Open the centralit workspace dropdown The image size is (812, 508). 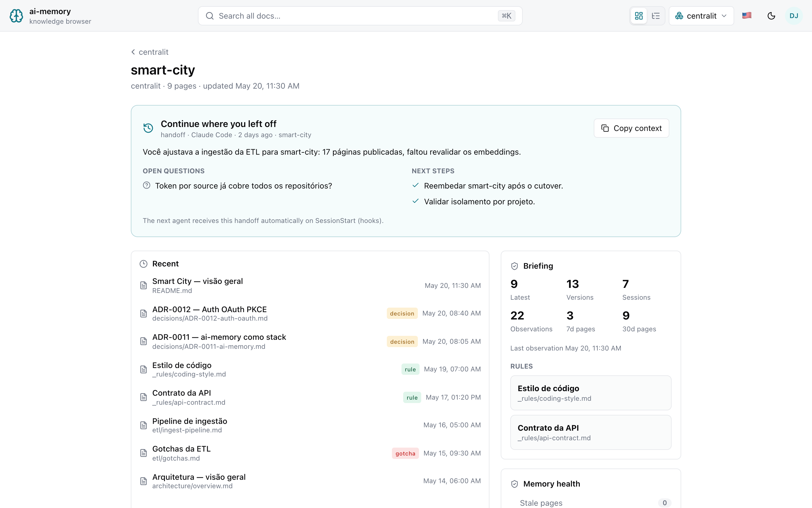pos(701,16)
